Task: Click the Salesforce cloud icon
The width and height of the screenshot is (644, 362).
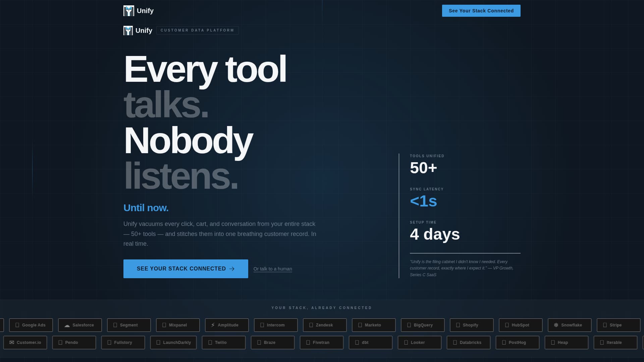Action: pyautogui.click(x=67, y=325)
